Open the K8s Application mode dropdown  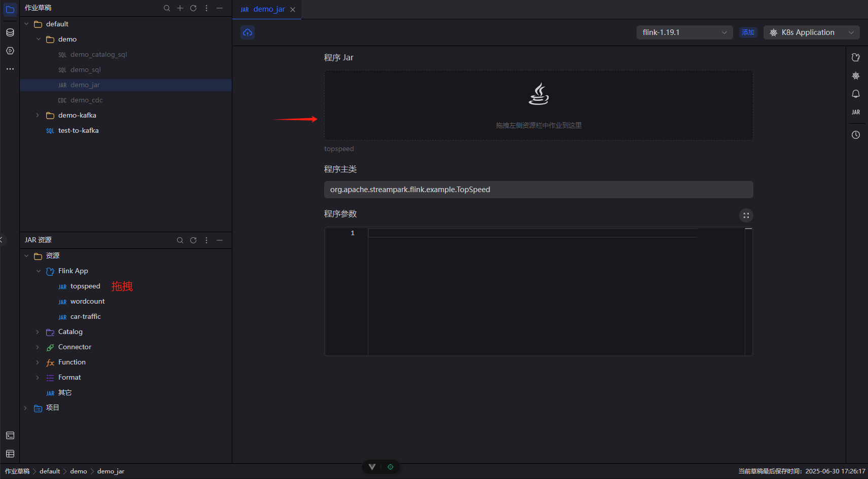(x=811, y=32)
